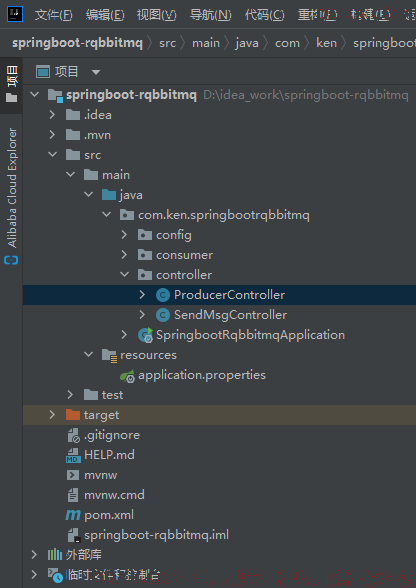Image resolution: width=416 pixels, height=588 pixels.
Task: Collapse the controller package
Action: point(125,274)
